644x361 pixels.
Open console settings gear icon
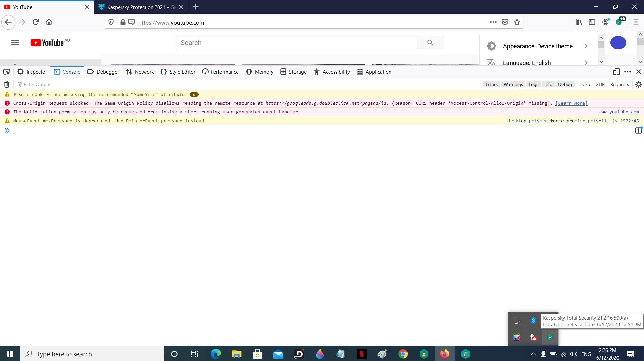(639, 84)
